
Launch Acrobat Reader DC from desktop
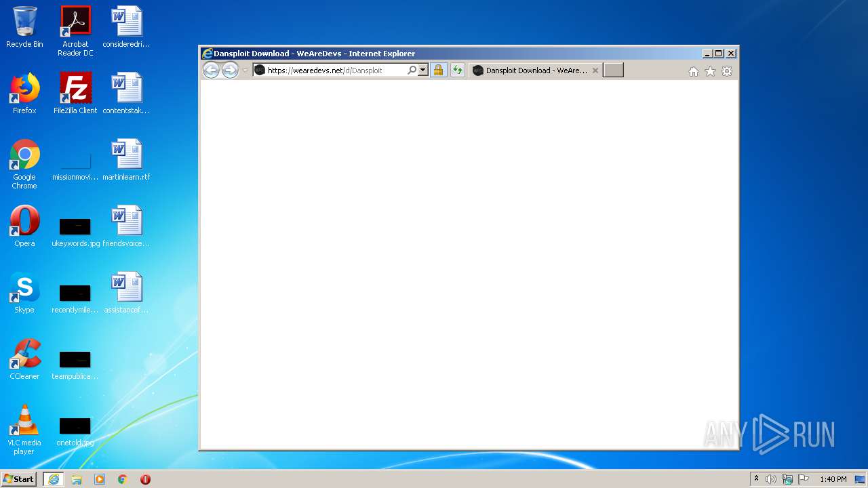pyautogui.click(x=75, y=31)
